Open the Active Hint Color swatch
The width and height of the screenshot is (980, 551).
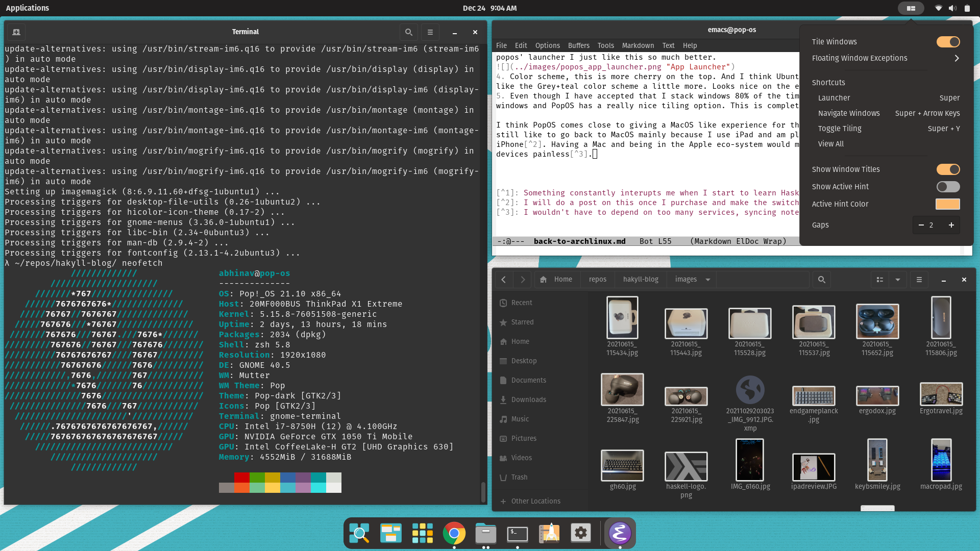pyautogui.click(x=947, y=204)
